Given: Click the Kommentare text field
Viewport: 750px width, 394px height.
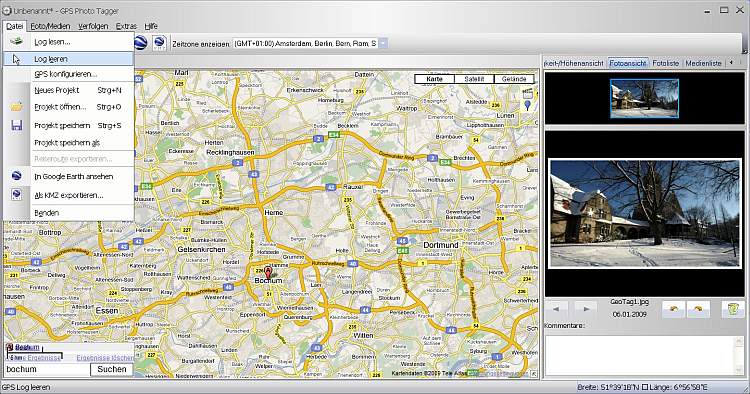Looking at the screenshot, I should click(x=644, y=356).
